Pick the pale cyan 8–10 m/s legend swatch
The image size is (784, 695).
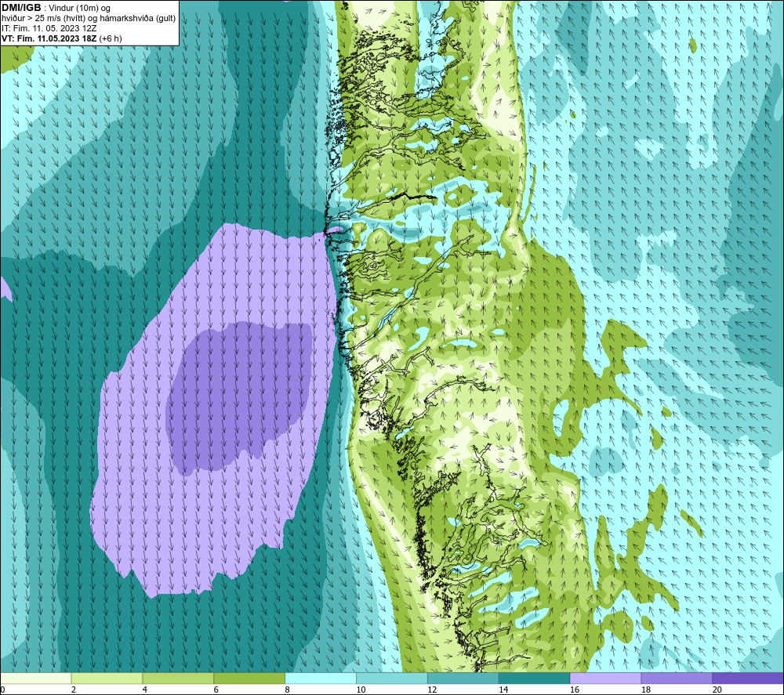pos(321,679)
